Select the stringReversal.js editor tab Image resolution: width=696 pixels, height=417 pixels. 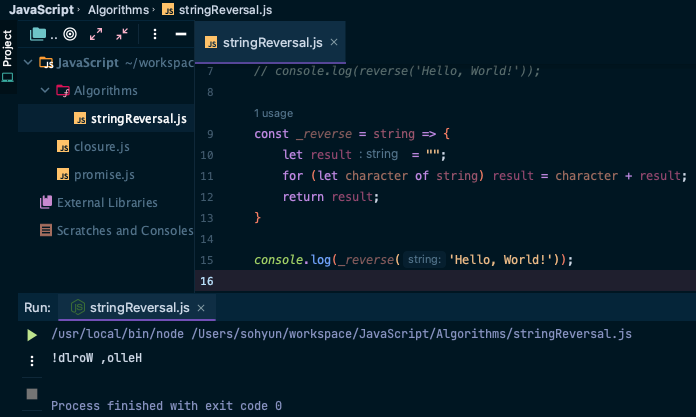tap(270, 42)
